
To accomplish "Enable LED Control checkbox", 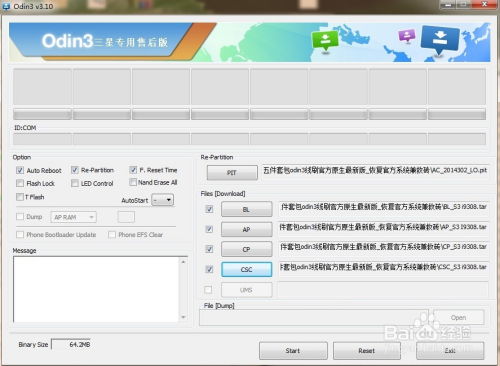I will coord(75,183).
